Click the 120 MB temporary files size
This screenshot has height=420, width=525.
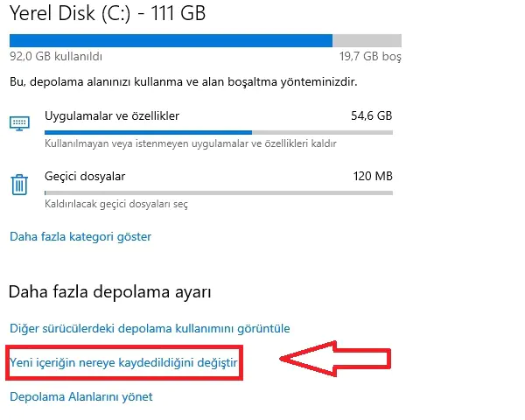[372, 176]
